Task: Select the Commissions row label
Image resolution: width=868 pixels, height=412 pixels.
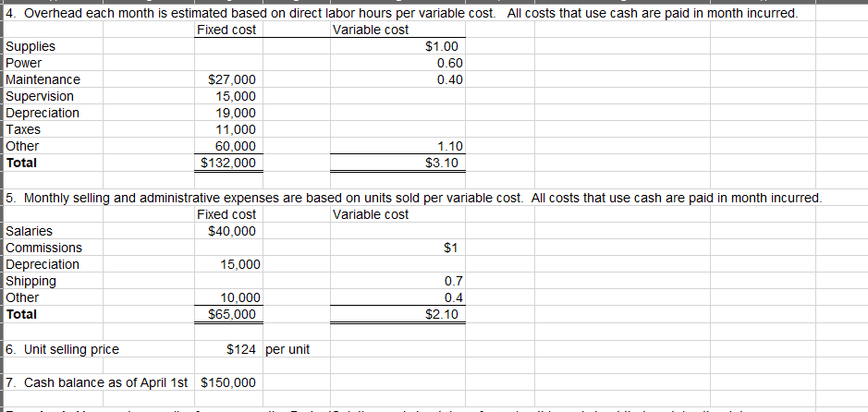Action: pyautogui.click(x=43, y=248)
